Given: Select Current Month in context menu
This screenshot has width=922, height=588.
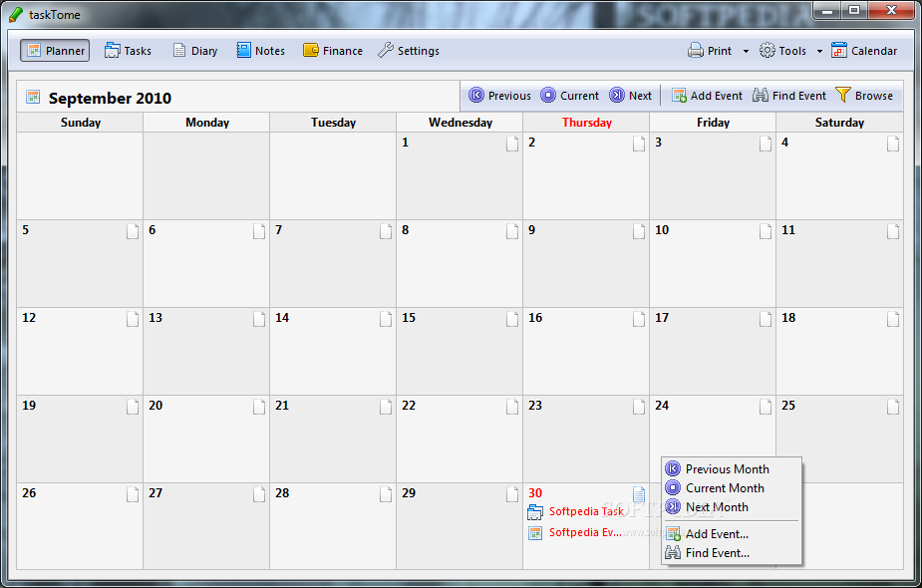Looking at the screenshot, I should (x=732, y=487).
